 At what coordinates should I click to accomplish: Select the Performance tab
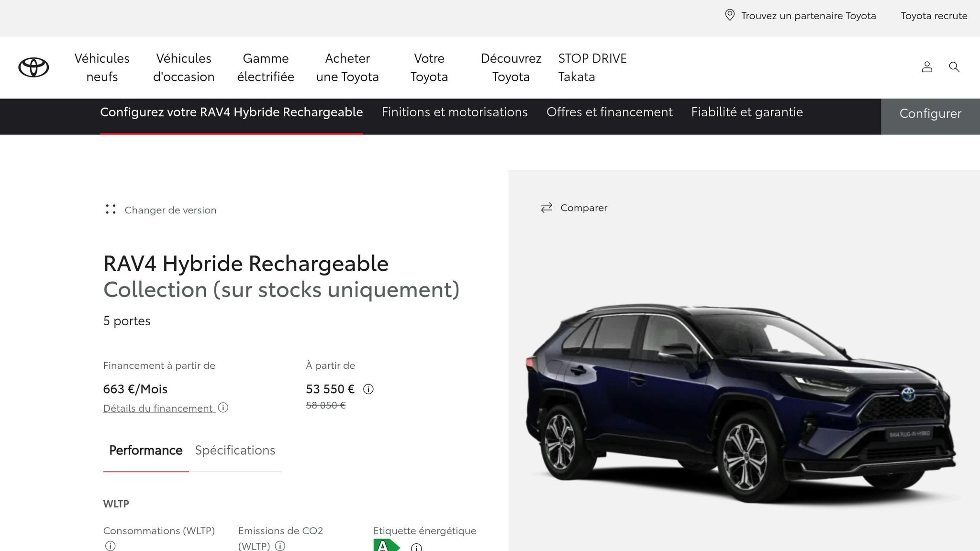tap(145, 450)
